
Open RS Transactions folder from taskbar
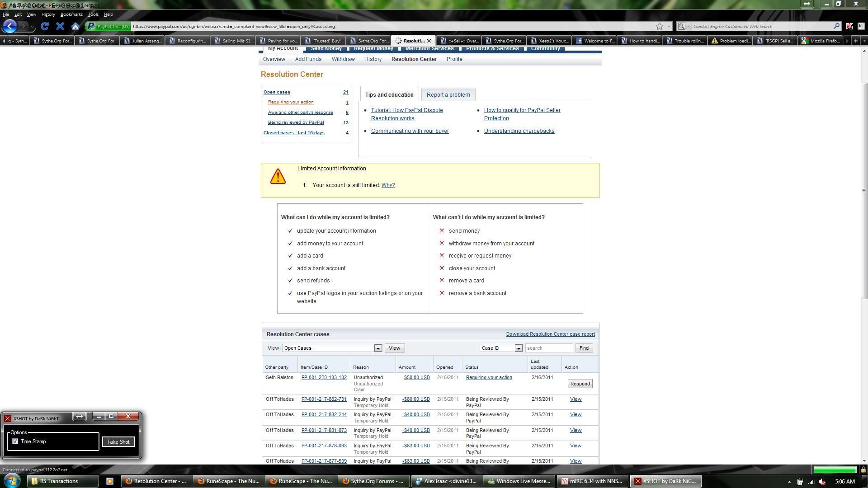tap(63, 481)
